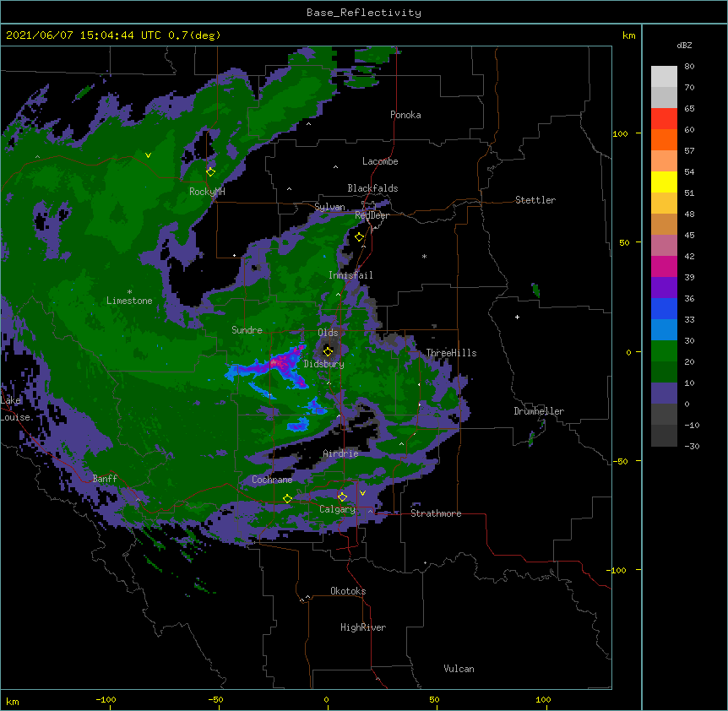The width and height of the screenshot is (728, 711).
Task: Click the Stettler city label
Action: [535, 200]
